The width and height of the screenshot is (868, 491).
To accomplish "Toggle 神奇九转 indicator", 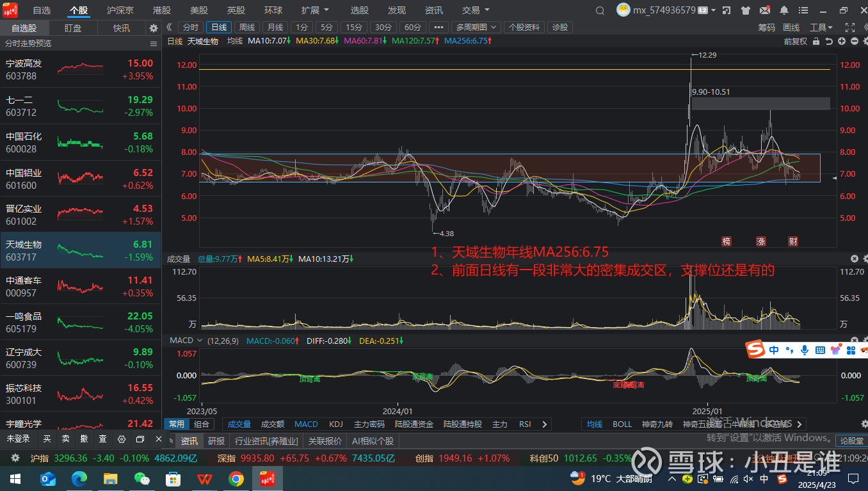I will [657, 424].
